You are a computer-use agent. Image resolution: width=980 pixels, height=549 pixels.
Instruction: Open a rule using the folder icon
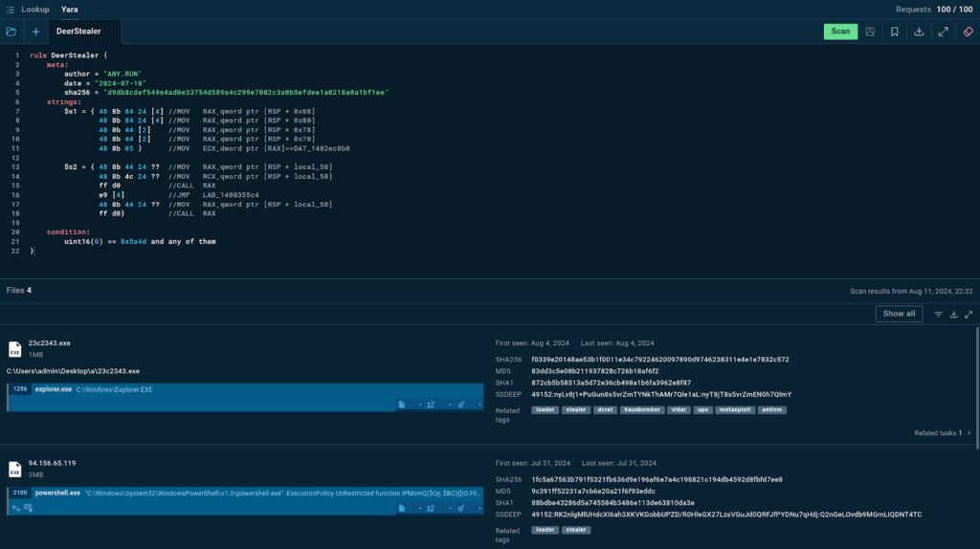click(x=11, y=32)
